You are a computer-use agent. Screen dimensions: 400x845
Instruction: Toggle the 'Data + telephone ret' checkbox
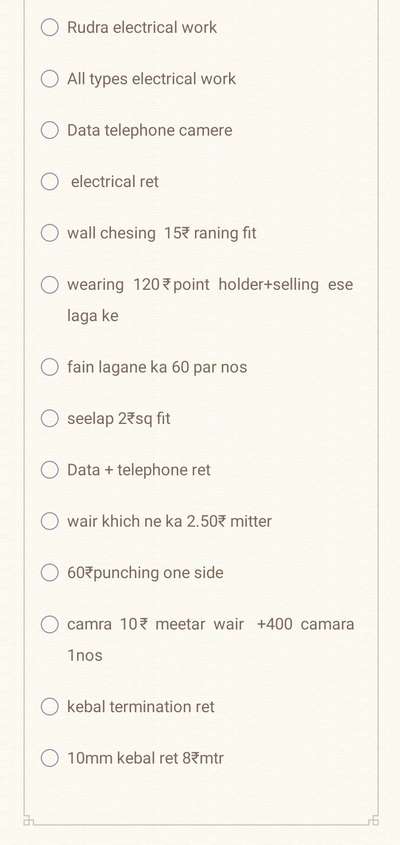(x=50, y=470)
